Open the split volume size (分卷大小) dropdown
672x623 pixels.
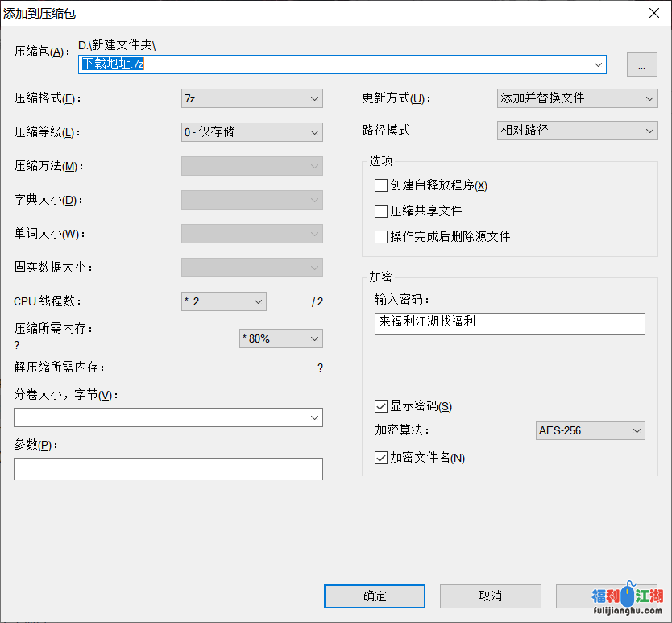(168, 417)
